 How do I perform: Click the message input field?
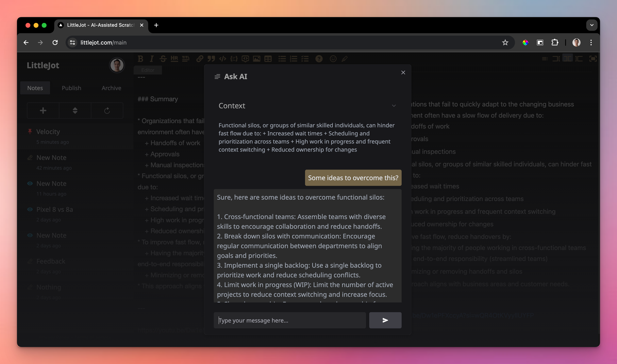289,320
